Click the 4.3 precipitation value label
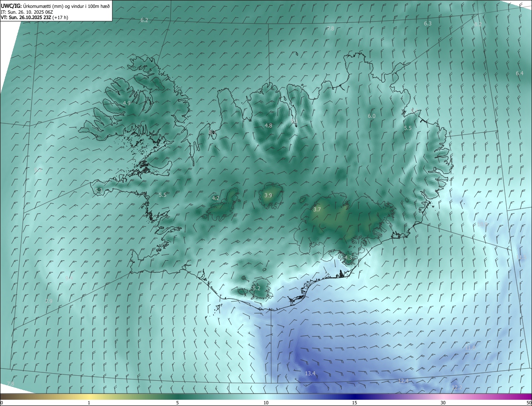 [348, 257]
